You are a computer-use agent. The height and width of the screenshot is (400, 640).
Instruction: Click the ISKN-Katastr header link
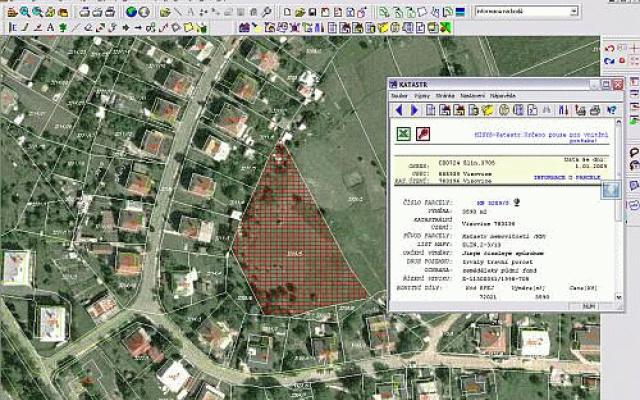[541, 137]
